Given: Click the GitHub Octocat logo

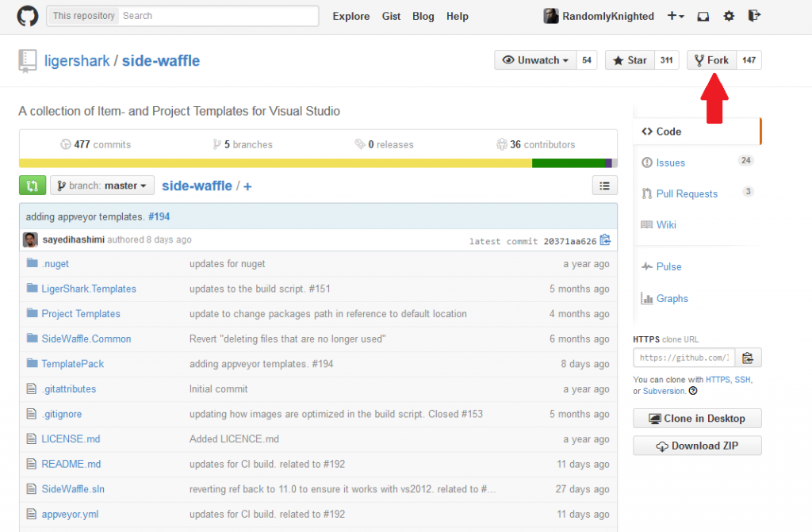Looking at the screenshot, I should 27,16.
